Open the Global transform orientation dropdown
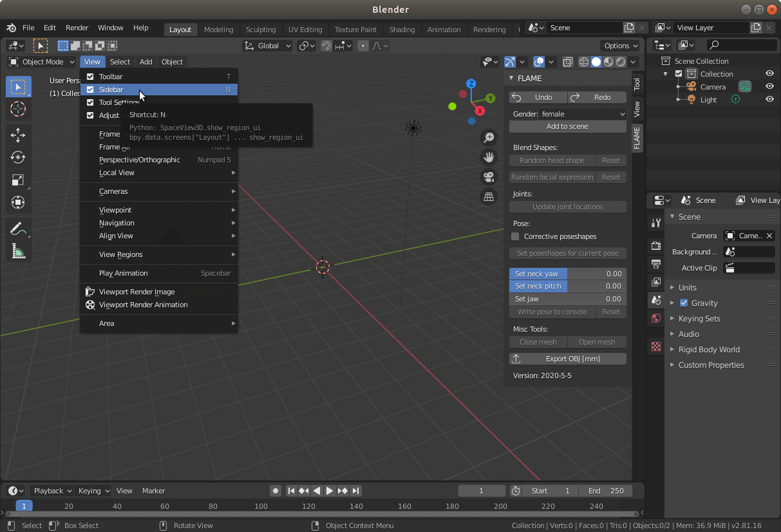 tap(267, 46)
